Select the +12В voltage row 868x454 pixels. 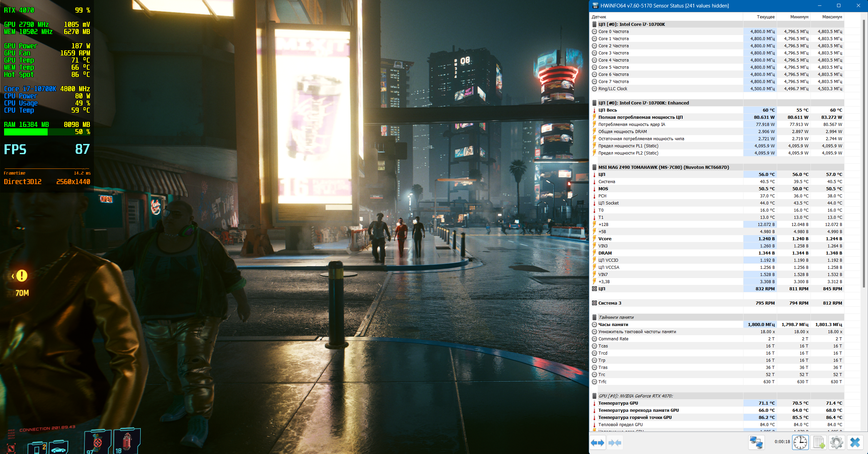point(717,224)
